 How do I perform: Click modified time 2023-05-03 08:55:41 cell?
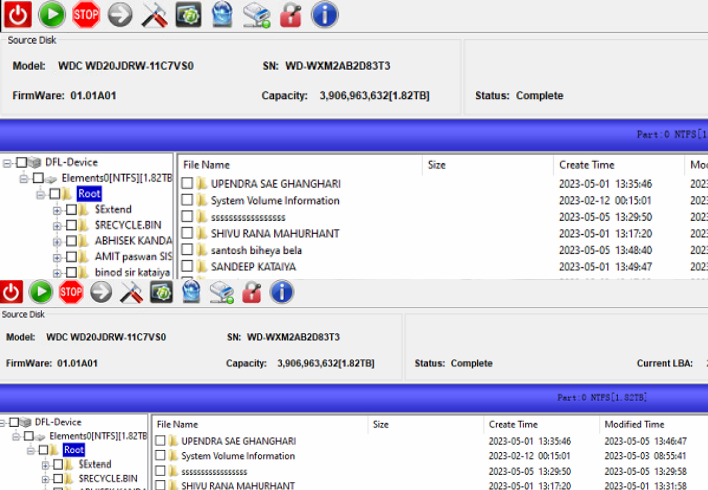[x=645, y=456]
